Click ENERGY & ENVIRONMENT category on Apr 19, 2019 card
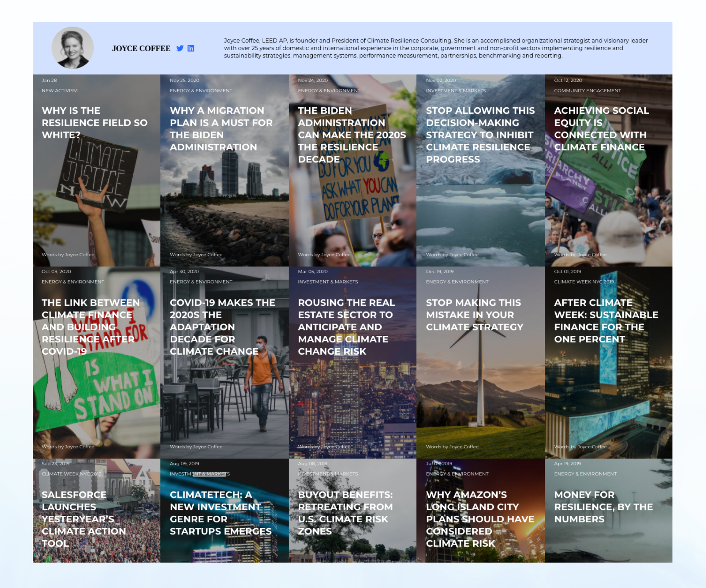The image size is (706, 588). pyautogui.click(x=585, y=474)
